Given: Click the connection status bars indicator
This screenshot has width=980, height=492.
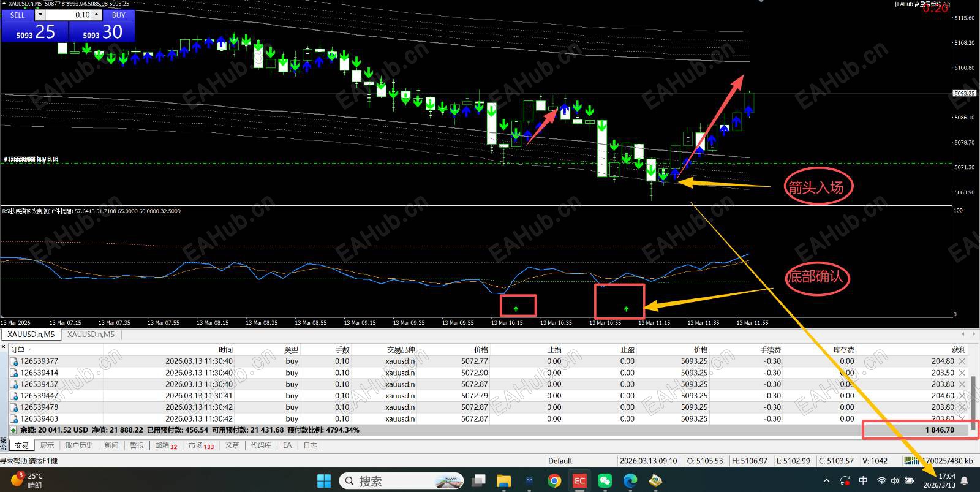Looking at the screenshot, I should (911, 461).
